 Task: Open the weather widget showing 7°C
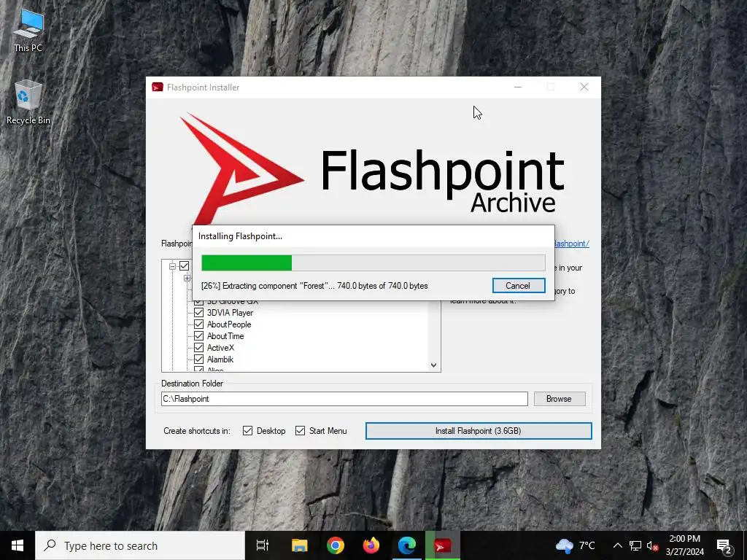click(x=575, y=545)
